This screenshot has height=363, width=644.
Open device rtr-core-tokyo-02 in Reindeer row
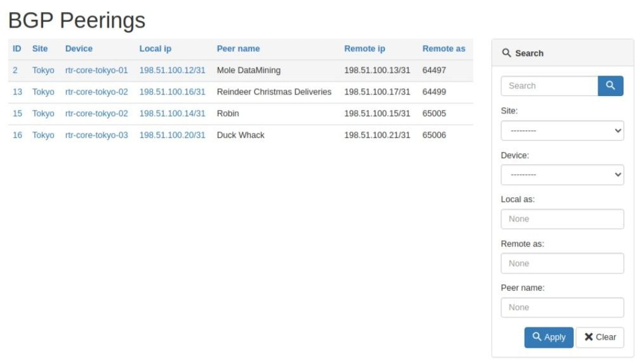pyautogui.click(x=97, y=92)
